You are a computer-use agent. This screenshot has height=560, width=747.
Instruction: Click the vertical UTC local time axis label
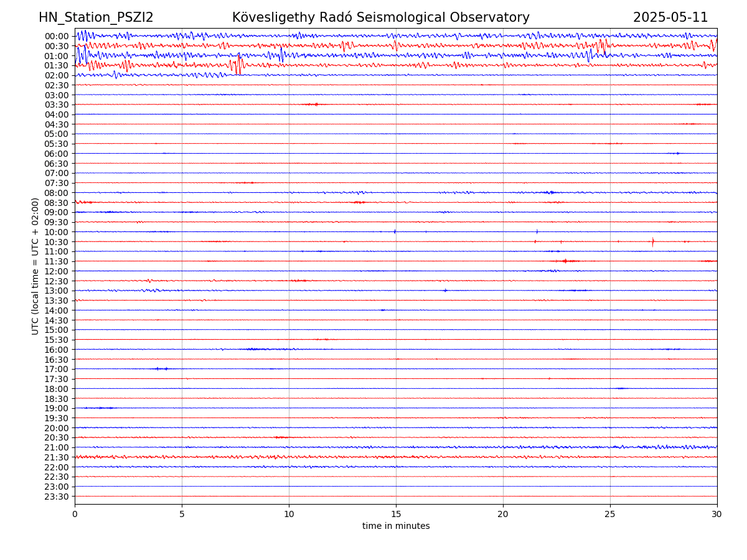coord(35,266)
